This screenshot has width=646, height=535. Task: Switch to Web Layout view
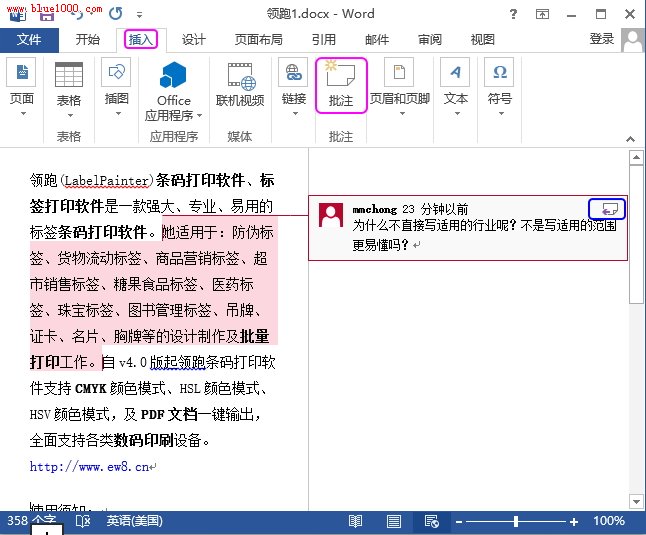[x=432, y=521]
